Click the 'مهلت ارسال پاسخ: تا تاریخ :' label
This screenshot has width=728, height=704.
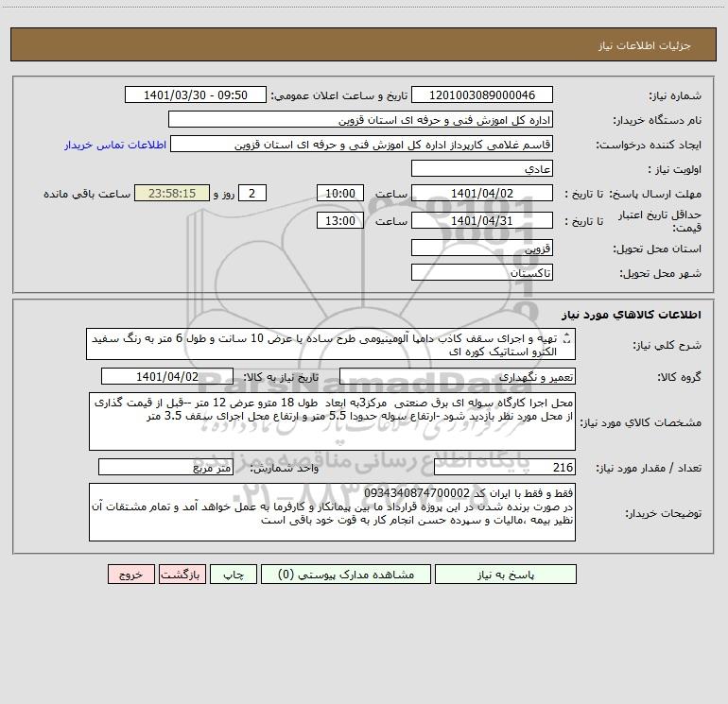pyautogui.click(x=633, y=194)
